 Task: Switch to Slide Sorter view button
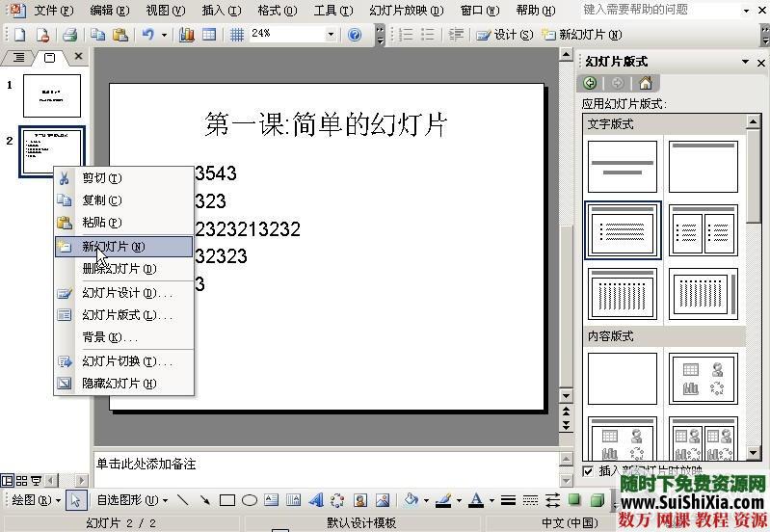pos(22,480)
